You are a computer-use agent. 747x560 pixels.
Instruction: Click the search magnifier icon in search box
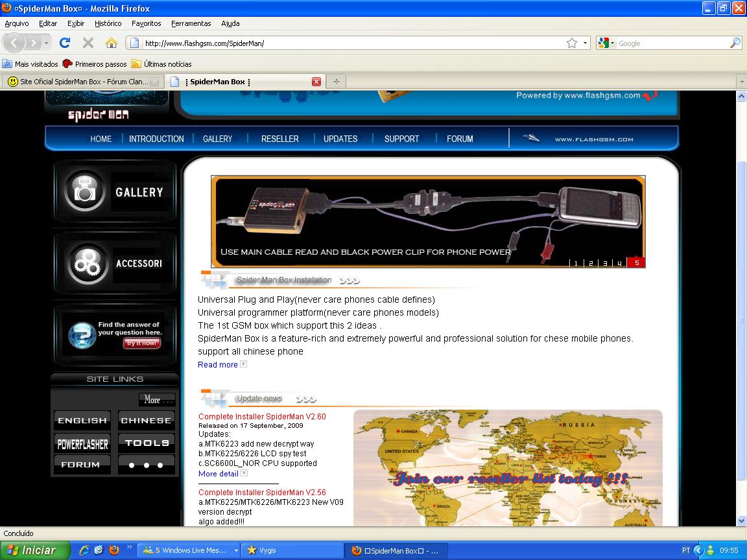click(735, 43)
